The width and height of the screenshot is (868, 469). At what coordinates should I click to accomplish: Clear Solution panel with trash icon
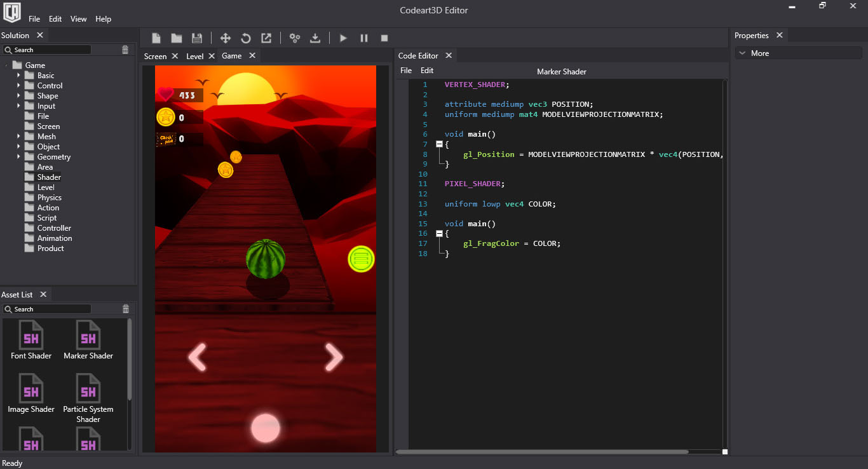[125, 50]
